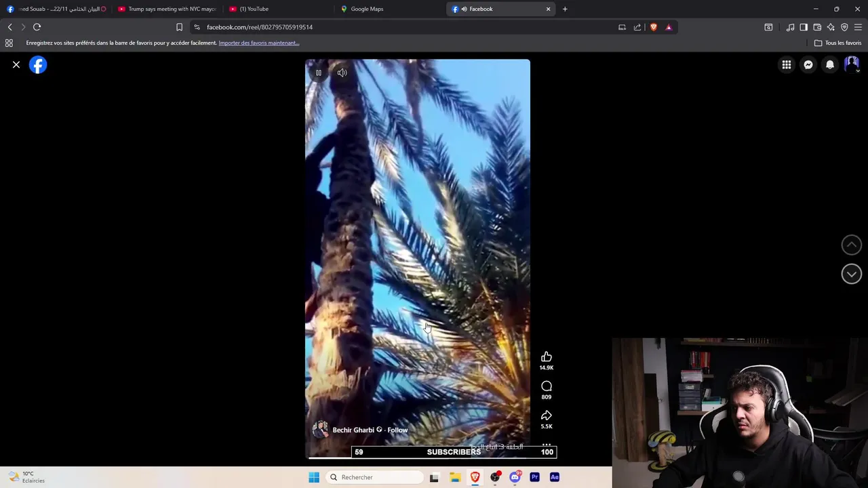Close the reel viewer with the X

pyautogui.click(x=16, y=65)
